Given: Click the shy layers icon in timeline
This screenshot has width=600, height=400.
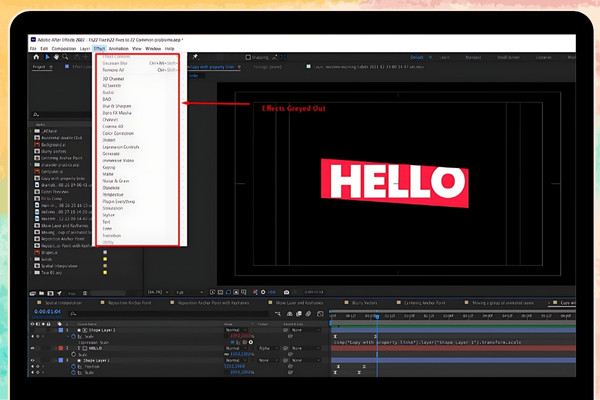Looking at the screenshot, I should pos(290,314).
